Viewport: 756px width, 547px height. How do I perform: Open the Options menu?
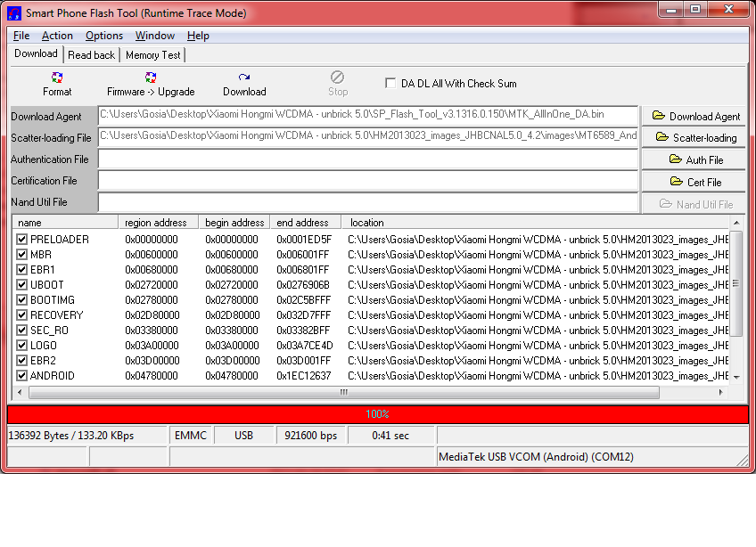pyautogui.click(x=104, y=36)
